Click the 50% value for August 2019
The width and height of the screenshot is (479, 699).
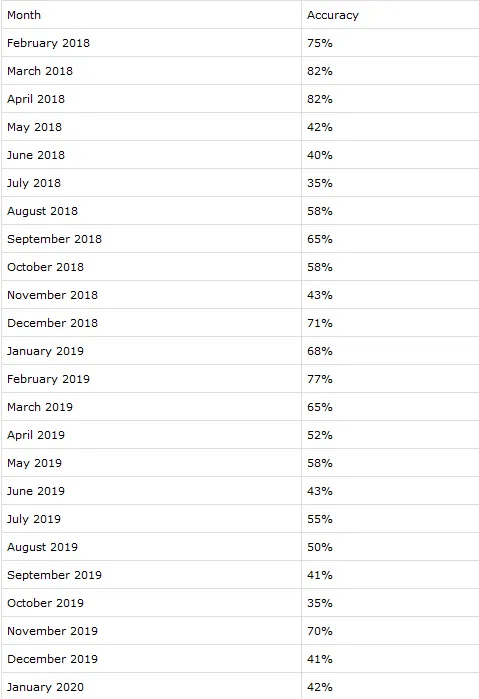point(320,547)
